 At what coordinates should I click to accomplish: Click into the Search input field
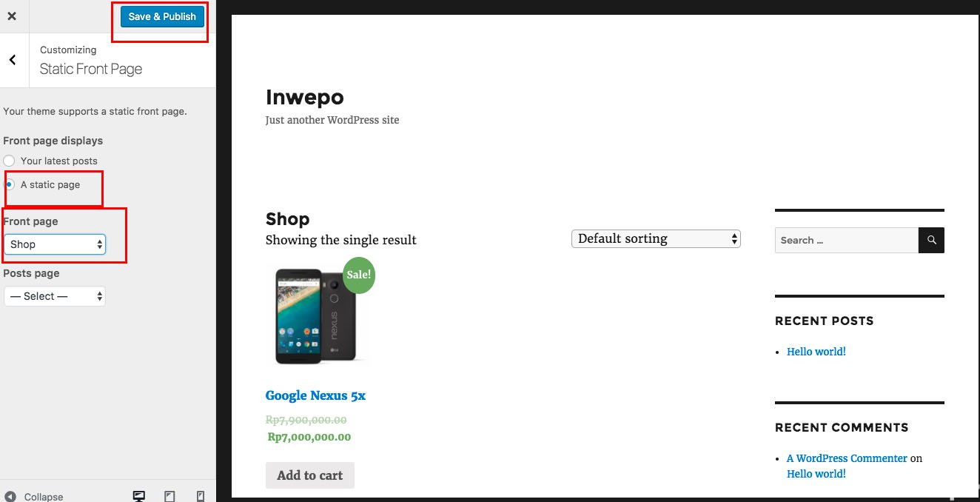click(846, 240)
